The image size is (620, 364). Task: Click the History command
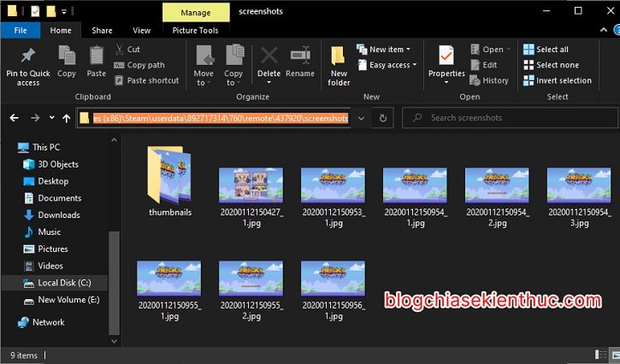[489, 80]
